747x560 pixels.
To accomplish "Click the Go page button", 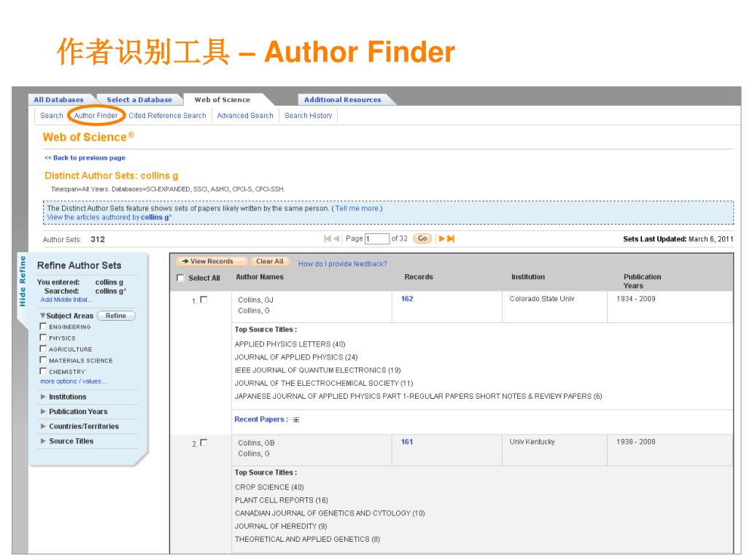I will [422, 238].
